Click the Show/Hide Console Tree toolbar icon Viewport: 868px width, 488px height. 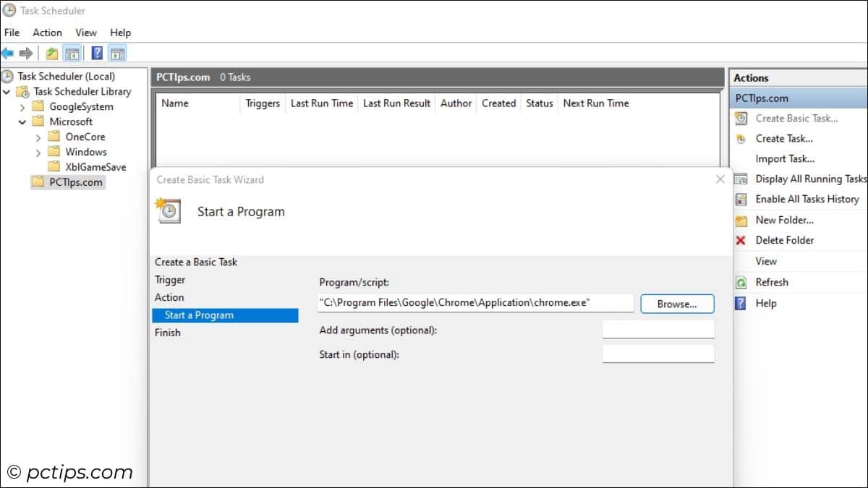pyautogui.click(x=72, y=52)
